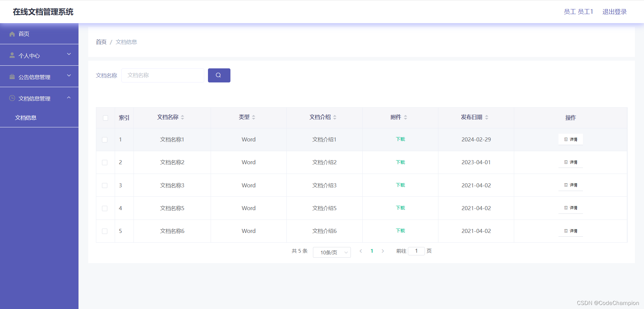Tick the select-all checkbox in table header
Image resolution: width=644 pixels, height=309 pixels.
point(105,118)
